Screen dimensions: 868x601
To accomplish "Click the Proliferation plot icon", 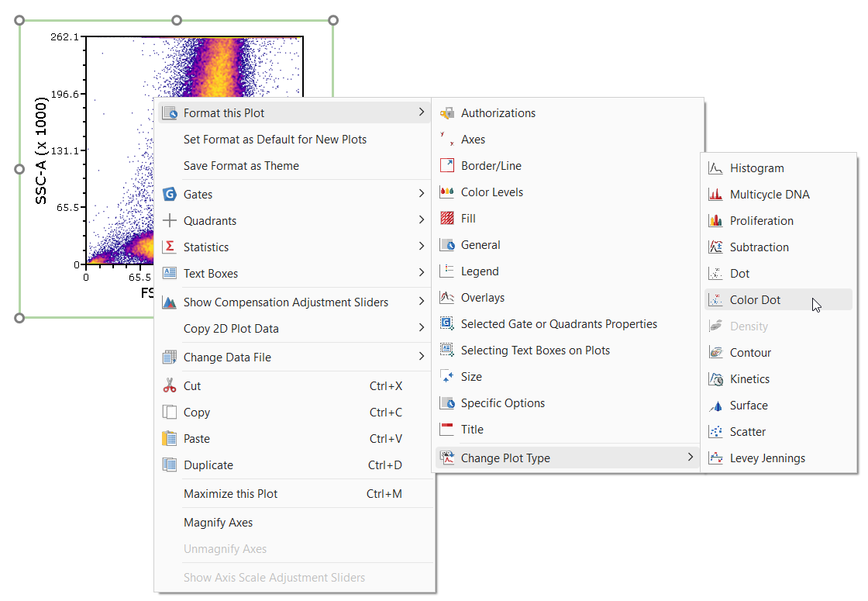I will click(x=716, y=221).
